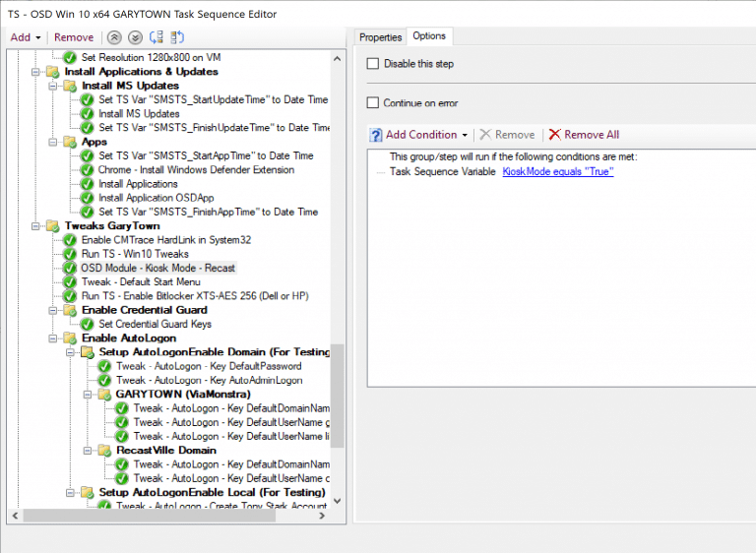
Task: Click the Add Condition help icon
Action: click(x=375, y=135)
